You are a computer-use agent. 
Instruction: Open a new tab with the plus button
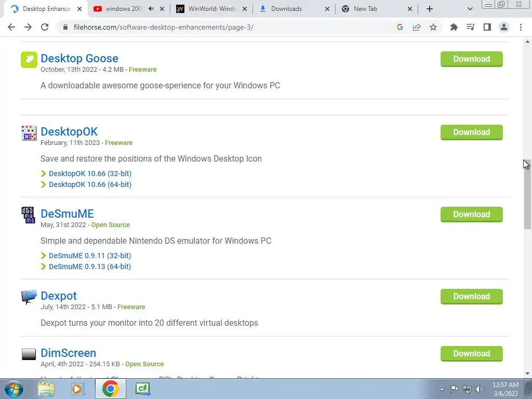tap(430, 9)
